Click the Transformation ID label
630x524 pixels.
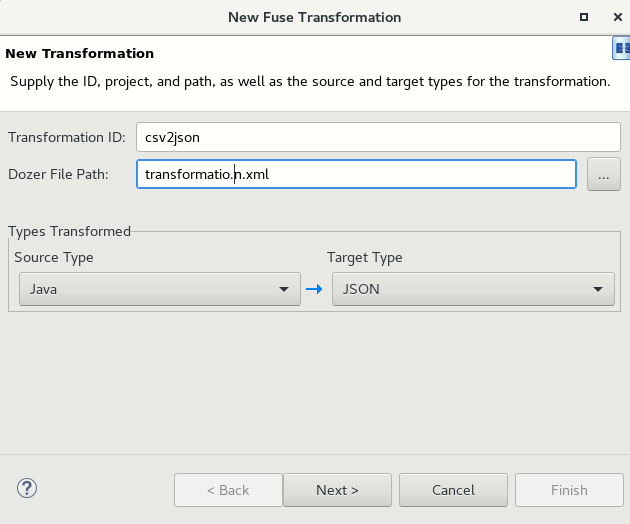click(67, 137)
